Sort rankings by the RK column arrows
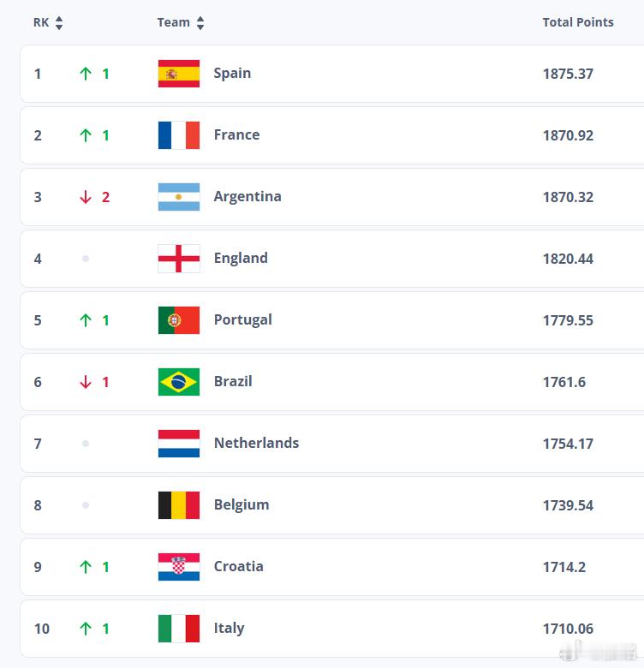This screenshot has height=668, width=644. pos(59,23)
